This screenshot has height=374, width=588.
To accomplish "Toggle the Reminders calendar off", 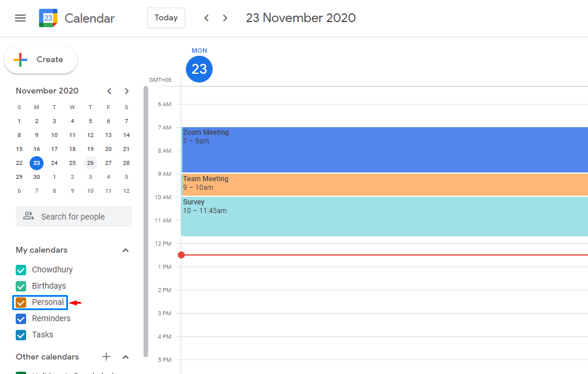I will pyautogui.click(x=21, y=318).
